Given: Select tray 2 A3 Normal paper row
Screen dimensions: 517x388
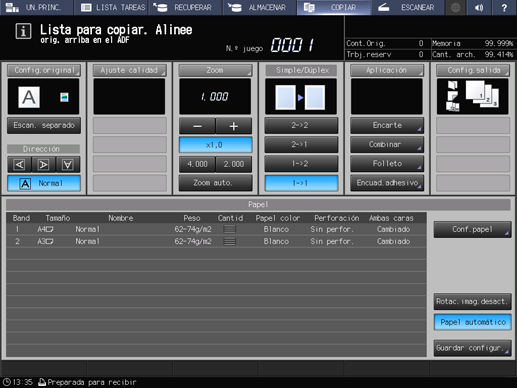Looking at the screenshot, I should point(216,241).
